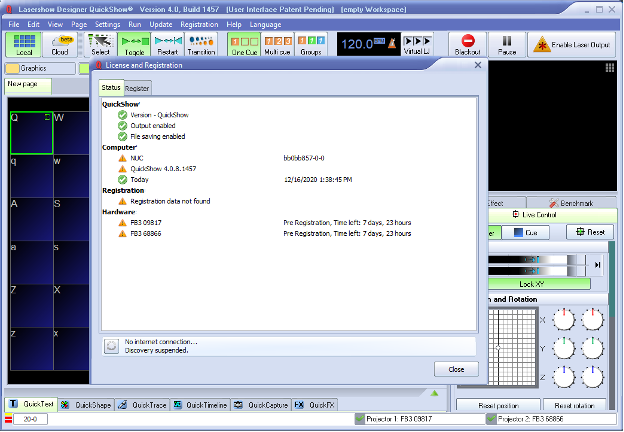Click Reset position button

tap(498, 405)
